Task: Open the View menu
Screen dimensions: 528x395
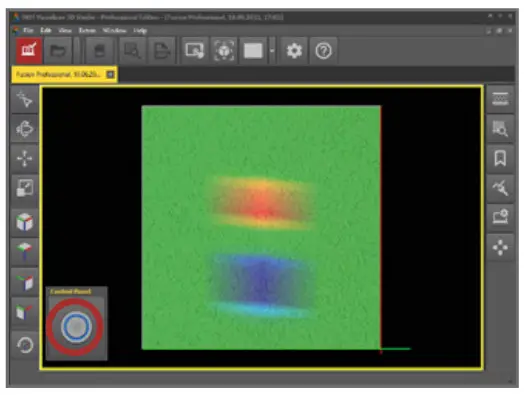Action: [x=65, y=31]
